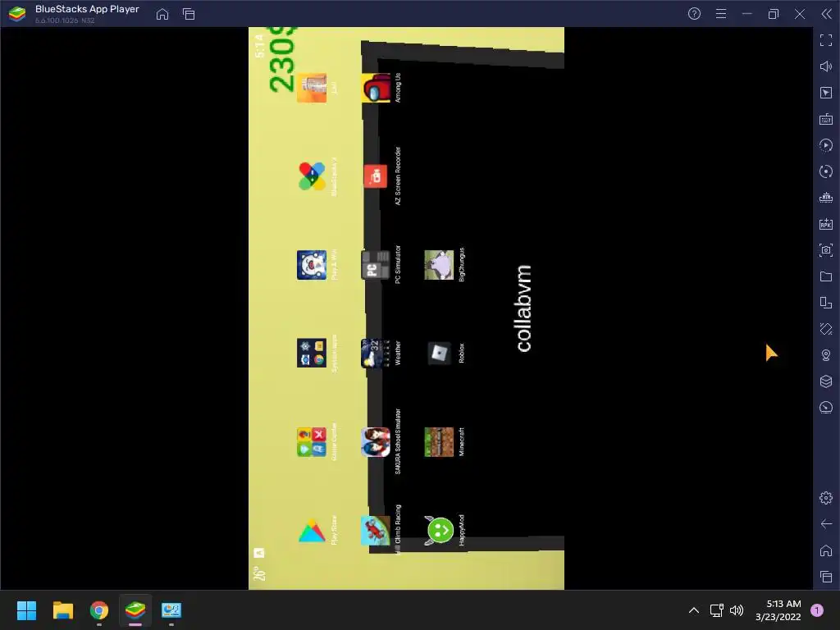
Task: Click the sync operations circular icon
Action: point(825,171)
